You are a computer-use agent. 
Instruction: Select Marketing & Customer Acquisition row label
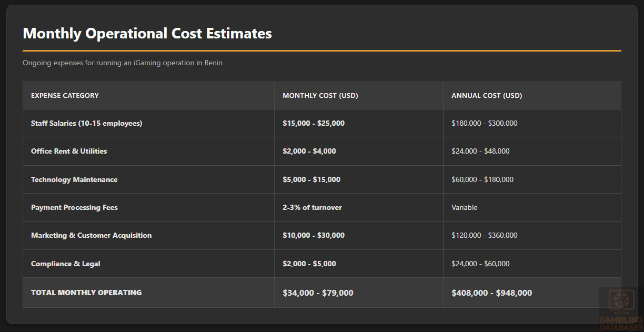(91, 236)
